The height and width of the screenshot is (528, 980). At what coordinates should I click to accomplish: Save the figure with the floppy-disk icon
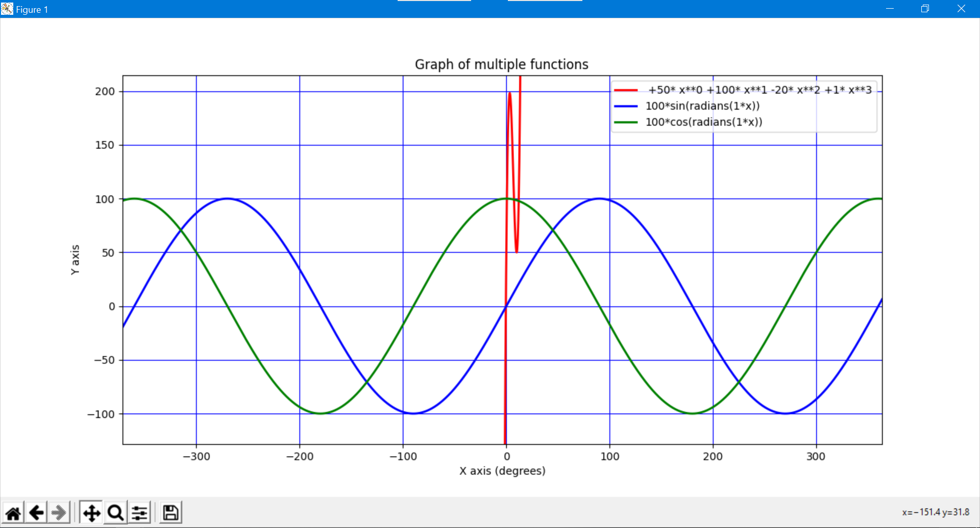pos(171,513)
